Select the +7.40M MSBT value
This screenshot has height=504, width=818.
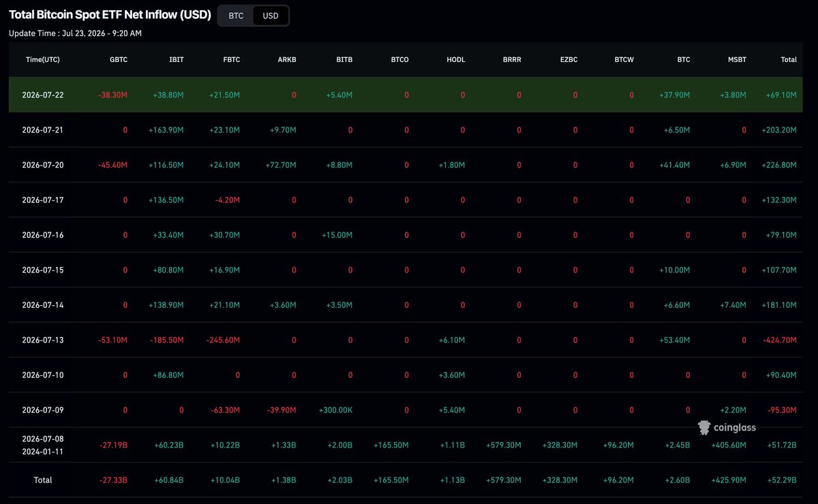pos(732,305)
